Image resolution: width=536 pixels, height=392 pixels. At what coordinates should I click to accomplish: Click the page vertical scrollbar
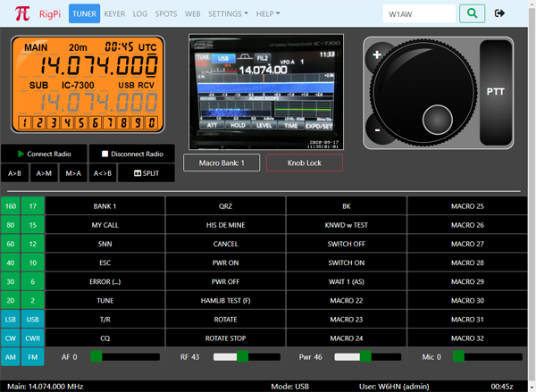(x=532, y=196)
